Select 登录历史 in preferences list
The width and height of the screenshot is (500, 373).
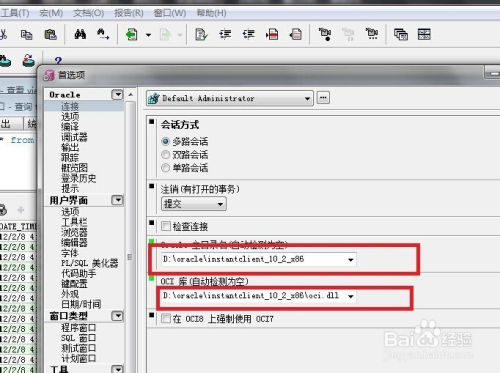78,178
